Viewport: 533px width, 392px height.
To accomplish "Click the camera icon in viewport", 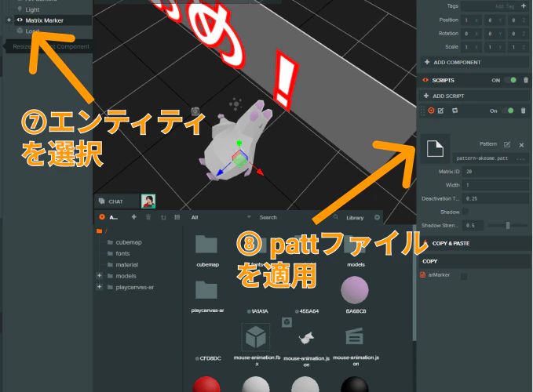I will coord(195,111).
